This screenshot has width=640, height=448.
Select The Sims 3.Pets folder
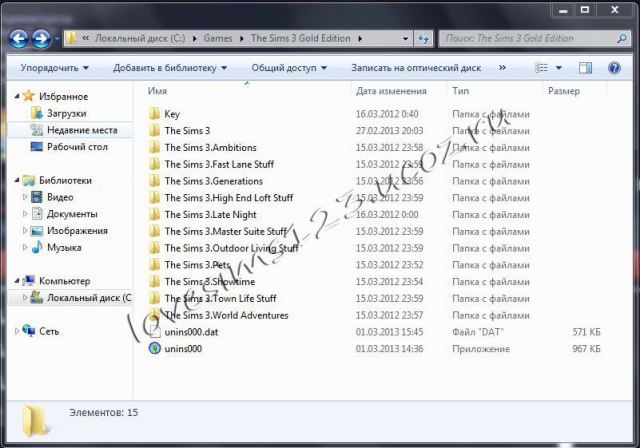point(197,264)
